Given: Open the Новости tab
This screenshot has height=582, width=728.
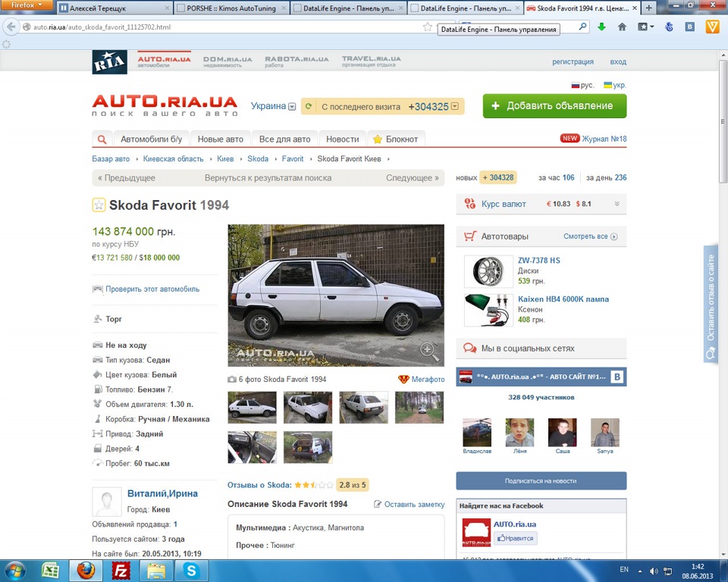Looking at the screenshot, I should pyautogui.click(x=343, y=139).
